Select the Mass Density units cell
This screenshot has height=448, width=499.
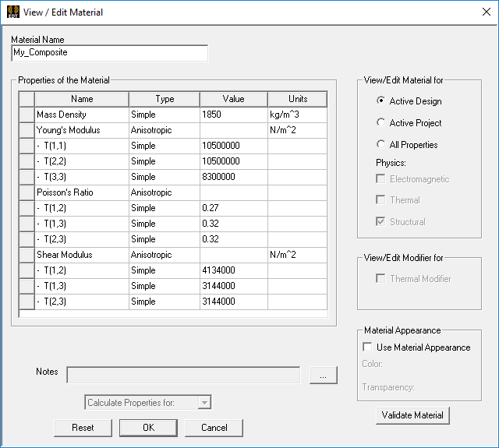[x=297, y=115]
